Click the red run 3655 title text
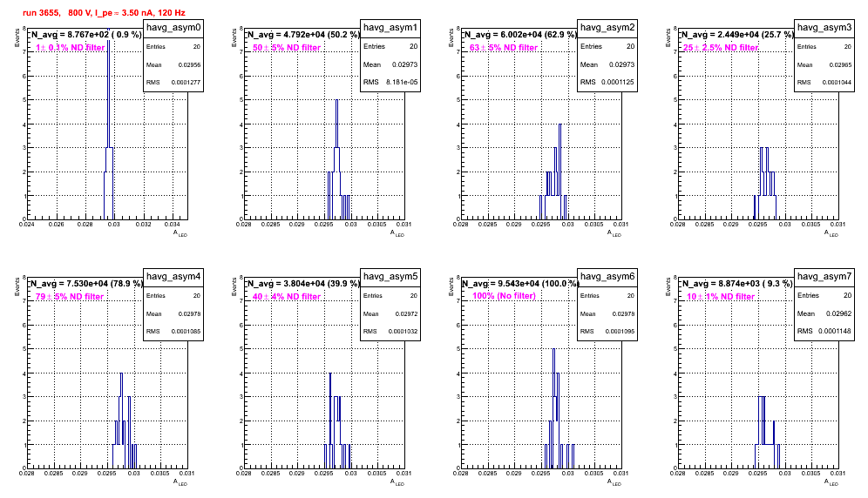This screenshot has width=868, height=498. point(104,12)
